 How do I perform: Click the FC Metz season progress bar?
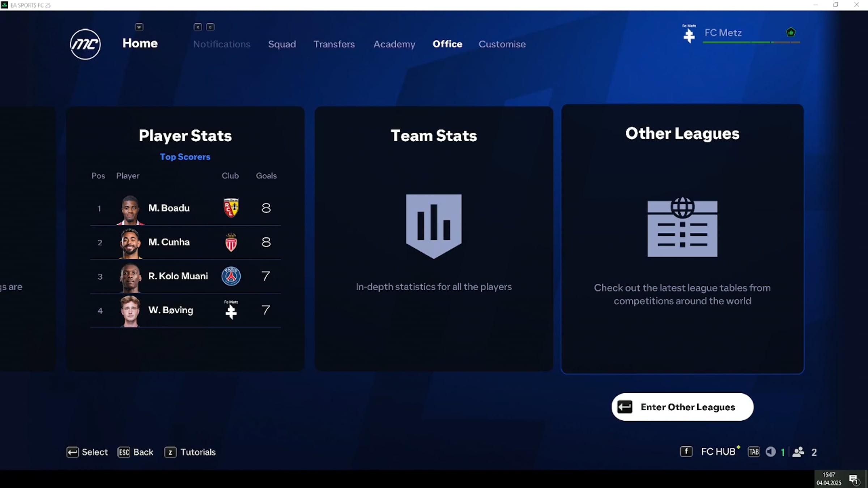click(x=747, y=42)
